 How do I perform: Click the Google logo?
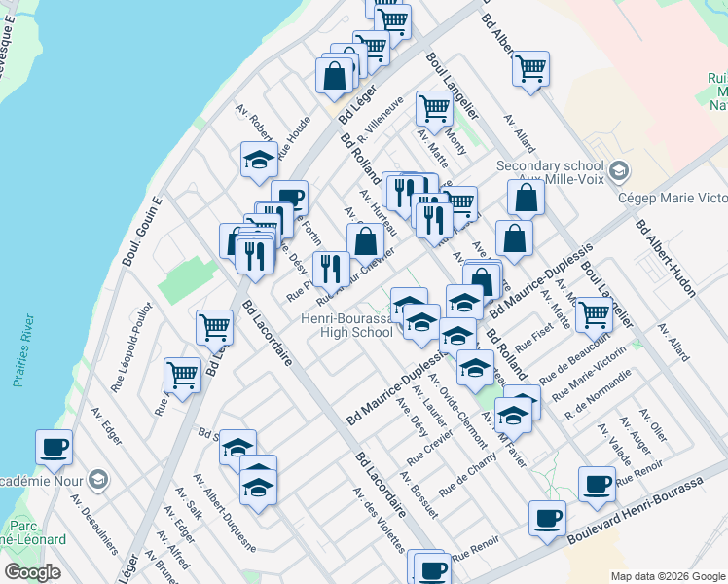(x=32, y=572)
